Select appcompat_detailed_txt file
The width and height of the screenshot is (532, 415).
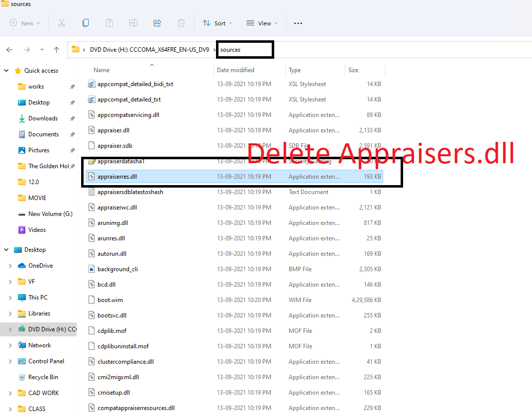129,100
